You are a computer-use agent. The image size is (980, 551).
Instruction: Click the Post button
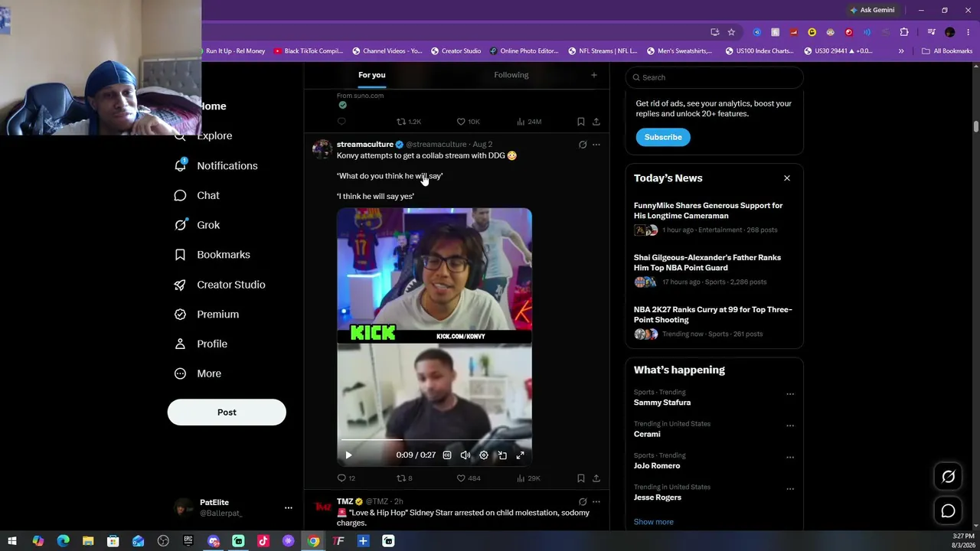227,412
